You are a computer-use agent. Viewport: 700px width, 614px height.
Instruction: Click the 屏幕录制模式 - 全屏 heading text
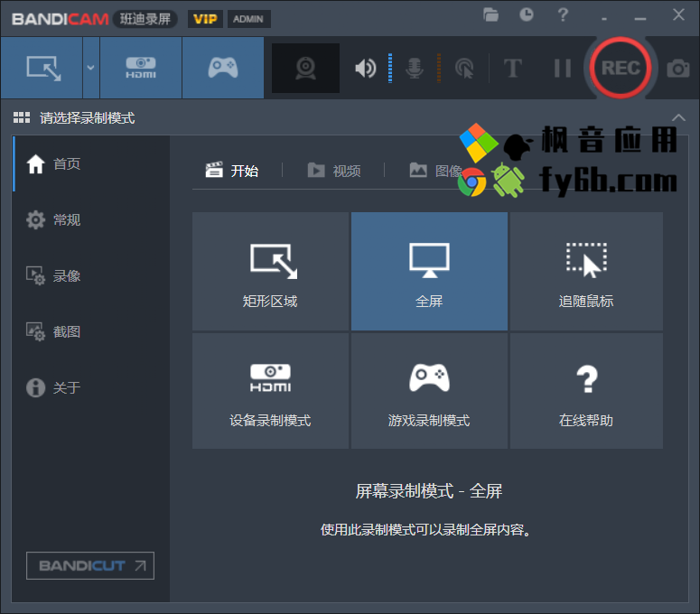pyautogui.click(x=429, y=491)
